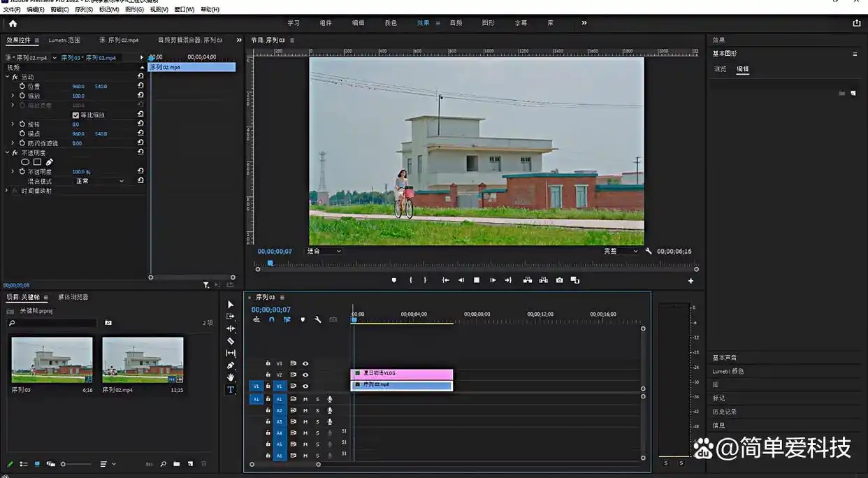Uncheck the uniform scale (等比缩放) checkbox
Viewport: 868px width, 478px height.
(x=75, y=115)
